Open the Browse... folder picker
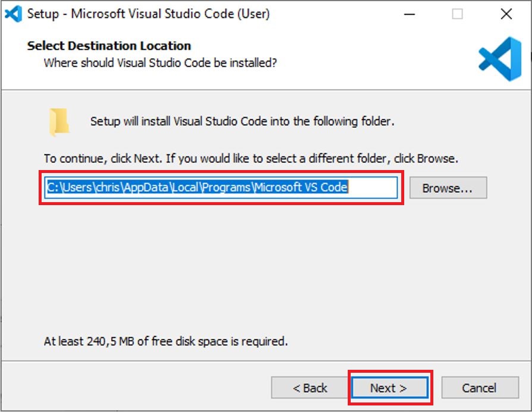 (x=448, y=188)
